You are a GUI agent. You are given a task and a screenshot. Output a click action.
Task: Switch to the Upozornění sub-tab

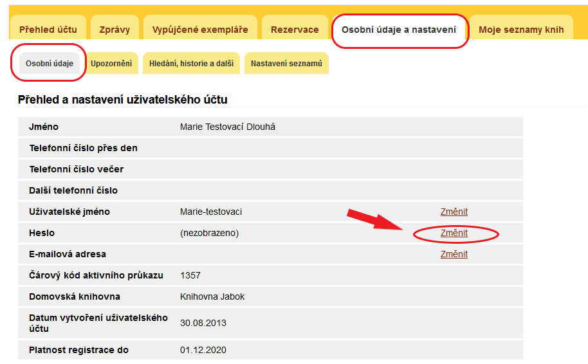(111, 63)
